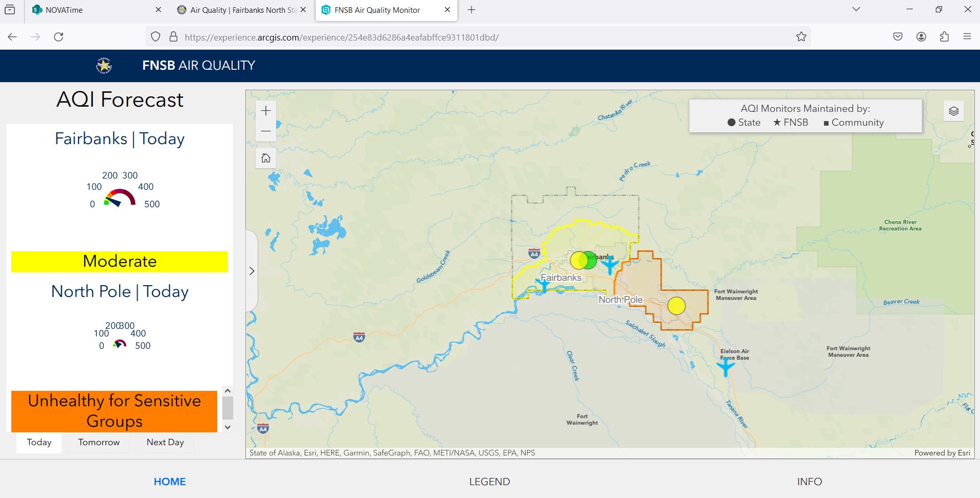Zoom in on the map
This screenshot has width=980, height=498.
point(266,111)
